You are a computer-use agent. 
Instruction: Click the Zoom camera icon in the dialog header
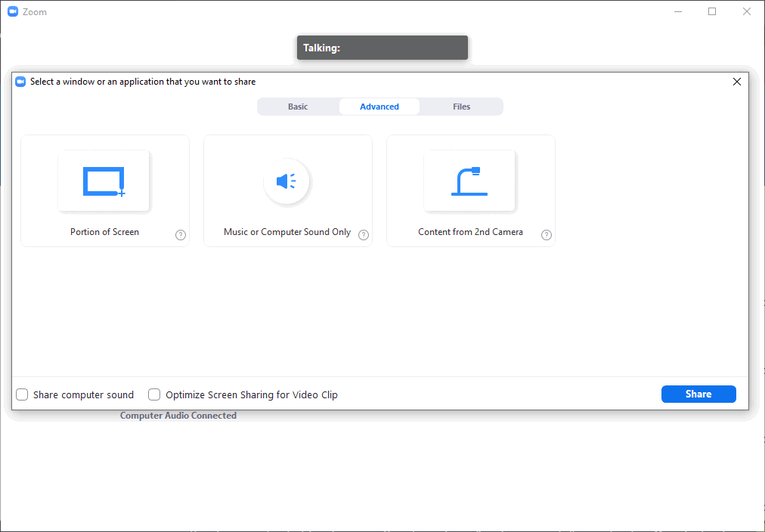[20, 81]
